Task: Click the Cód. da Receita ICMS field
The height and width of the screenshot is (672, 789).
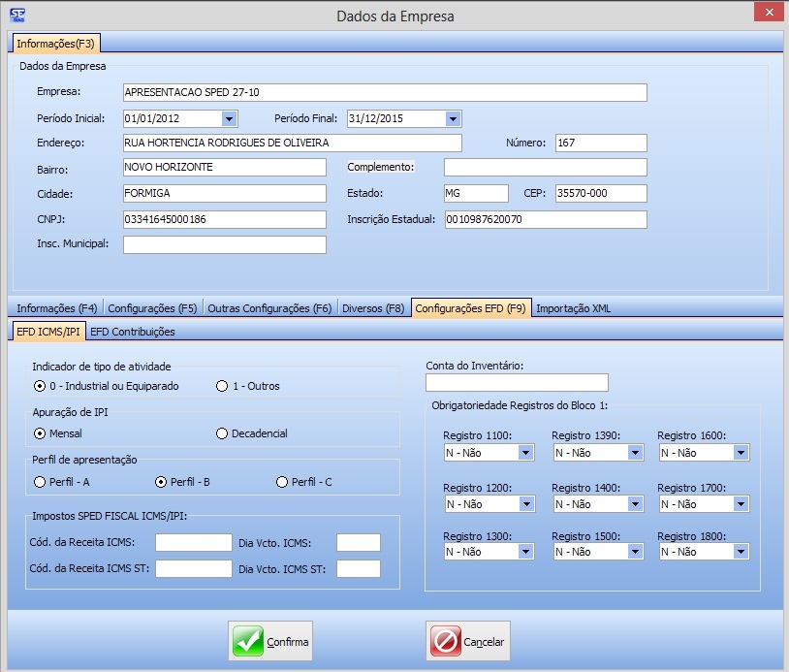Action: 194,543
